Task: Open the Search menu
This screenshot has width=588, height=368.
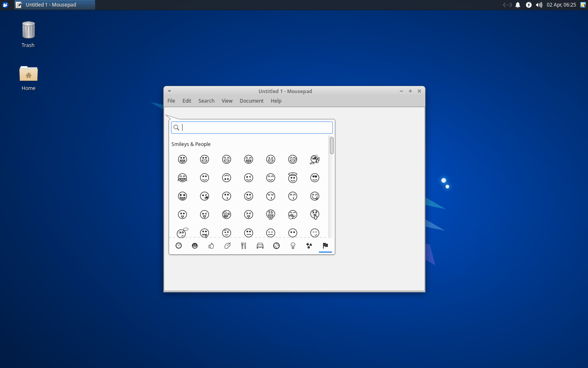Action: click(x=206, y=101)
